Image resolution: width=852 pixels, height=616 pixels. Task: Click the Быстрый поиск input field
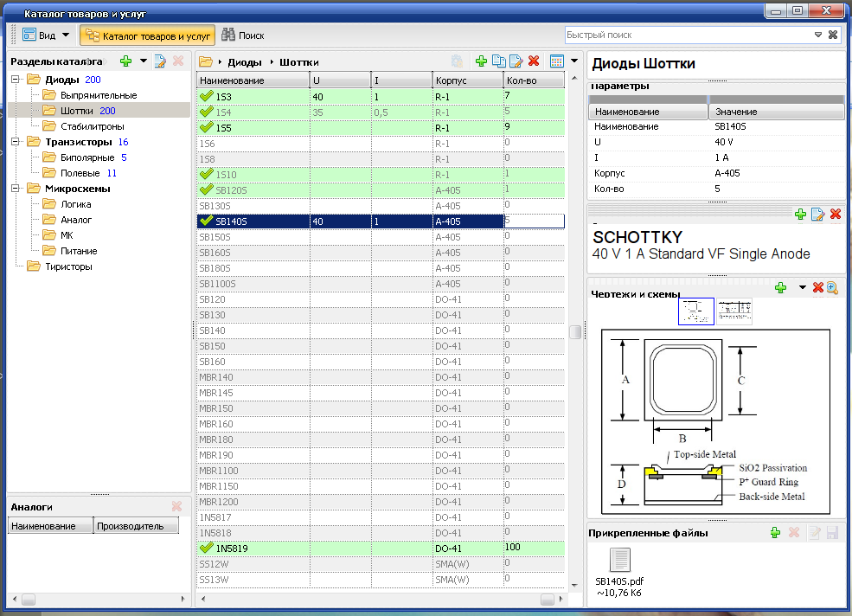tap(688, 35)
